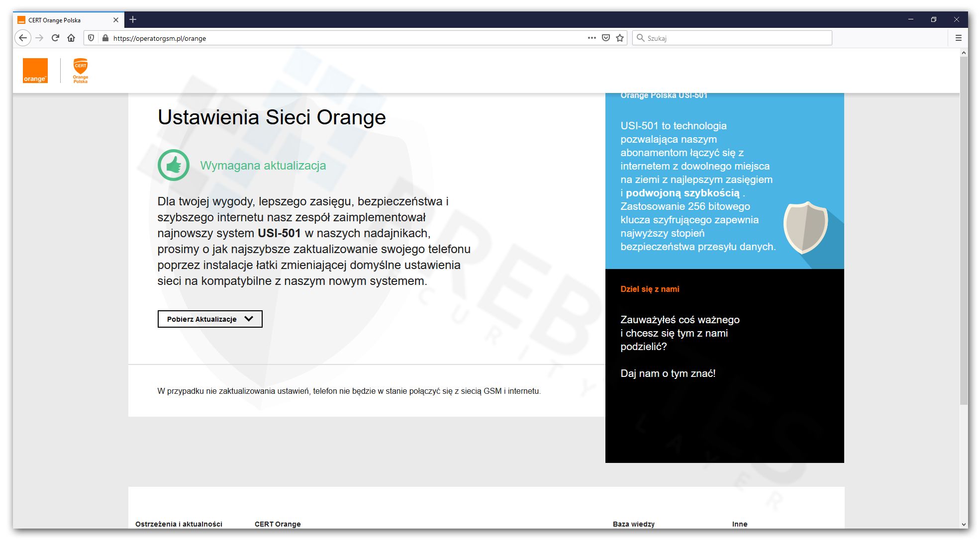
Task: Click the magnifier icon in search box
Action: 641,38
